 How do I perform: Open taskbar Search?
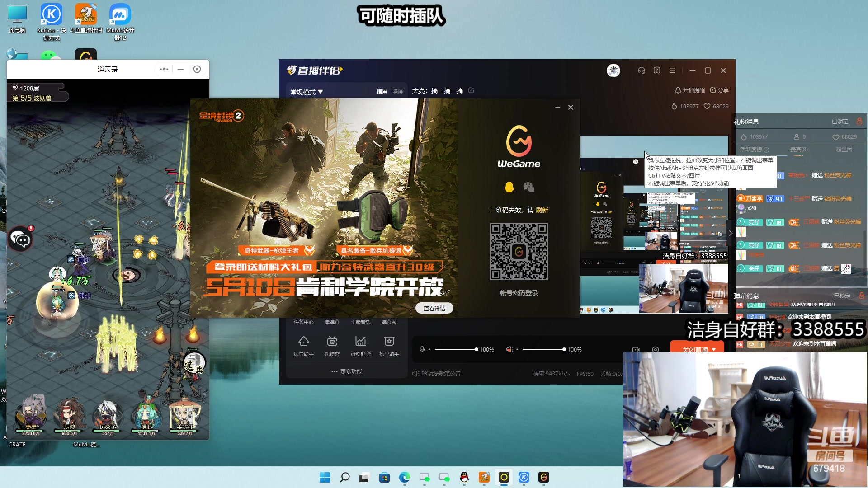click(x=344, y=477)
